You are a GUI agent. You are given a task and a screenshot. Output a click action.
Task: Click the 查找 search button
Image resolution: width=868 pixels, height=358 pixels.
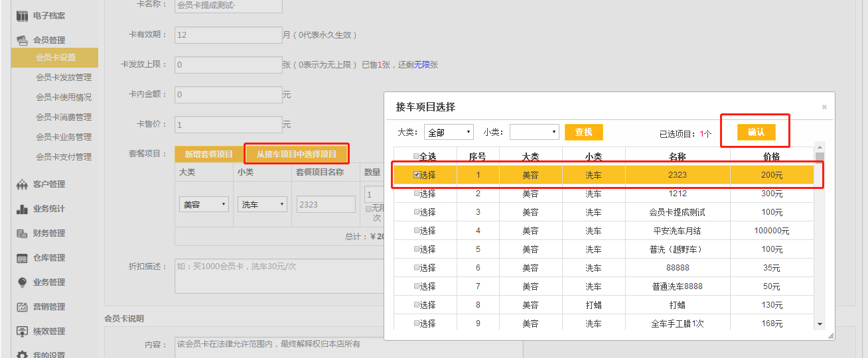pos(583,133)
